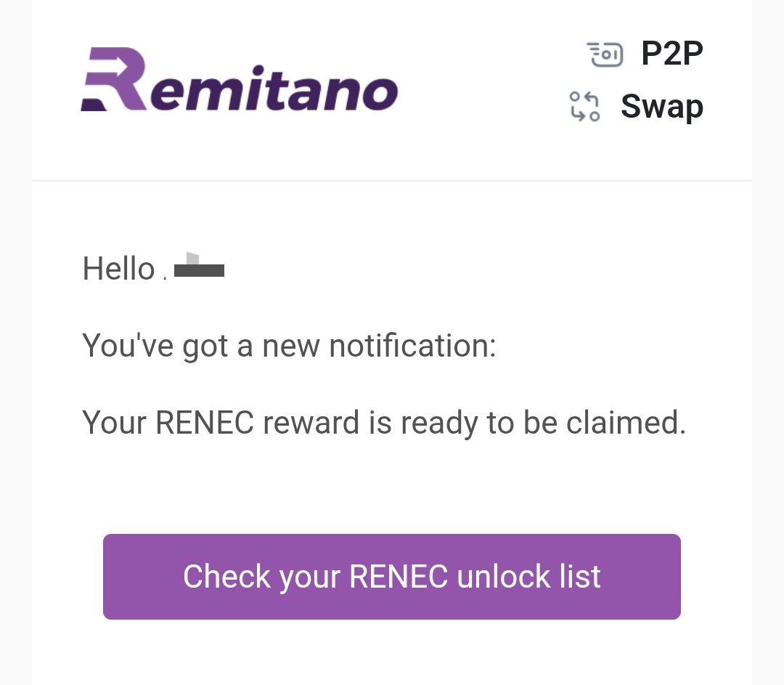Click the redacted recipient name
Screen dimensions: 784x685
195,269
